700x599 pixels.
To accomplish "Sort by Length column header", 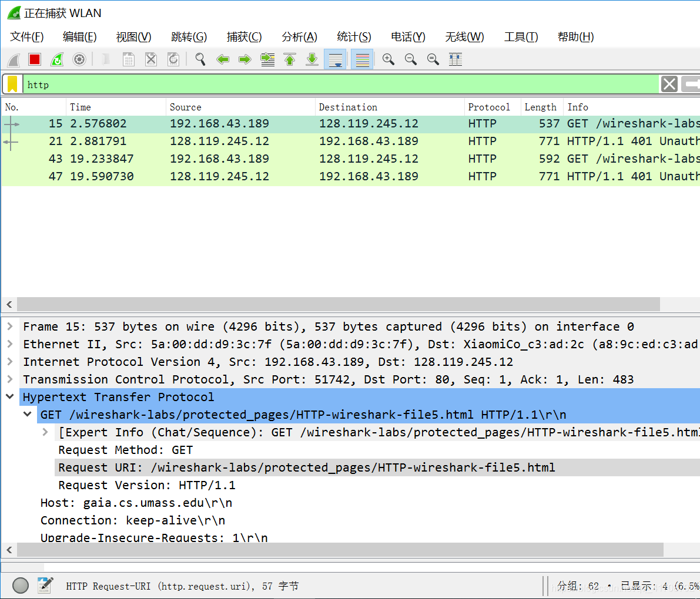I will pyautogui.click(x=542, y=107).
